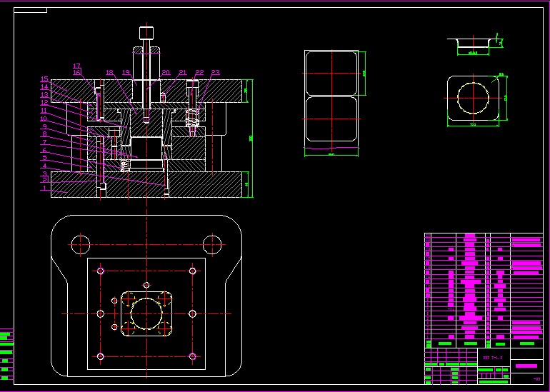
Task: Click the two-blank strip layout drawing
Action: pyautogui.click(x=331, y=96)
